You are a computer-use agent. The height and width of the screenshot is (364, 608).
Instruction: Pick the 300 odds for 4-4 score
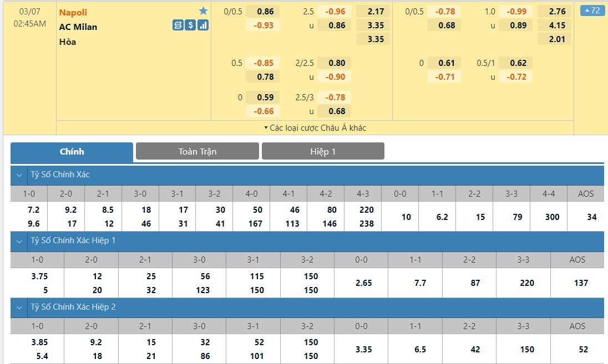(x=552, y=217)
